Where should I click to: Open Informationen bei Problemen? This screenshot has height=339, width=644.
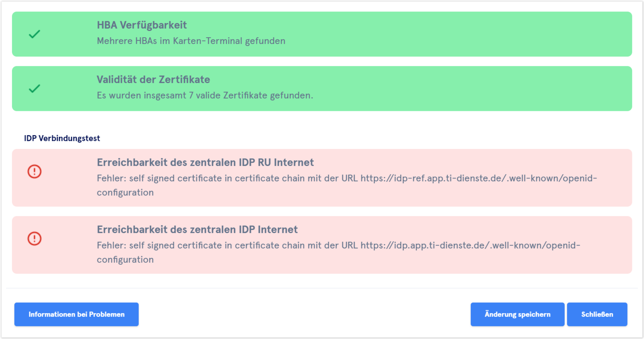pyautogui.click(x=76, y=314)
